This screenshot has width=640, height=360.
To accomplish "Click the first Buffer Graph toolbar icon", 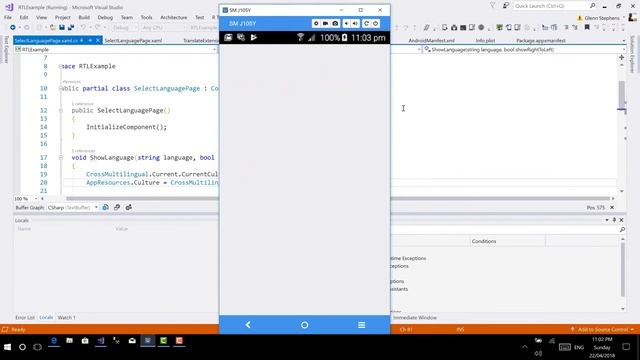I will coord(105,207).
